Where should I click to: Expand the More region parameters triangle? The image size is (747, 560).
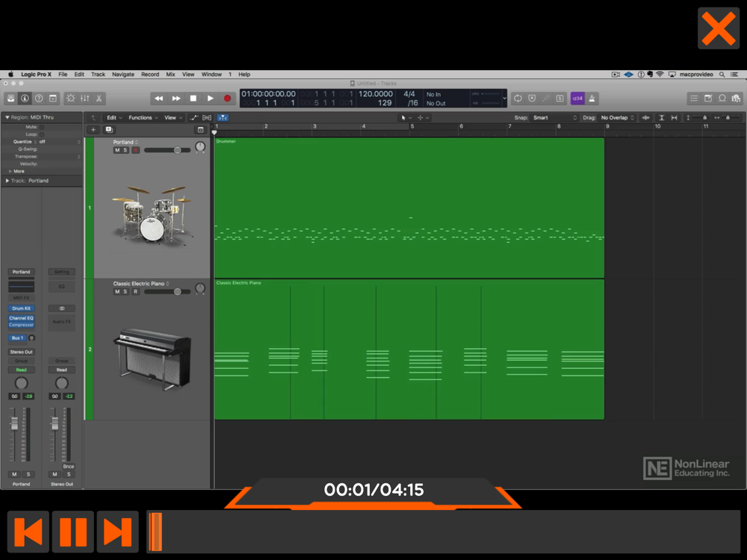10,171
